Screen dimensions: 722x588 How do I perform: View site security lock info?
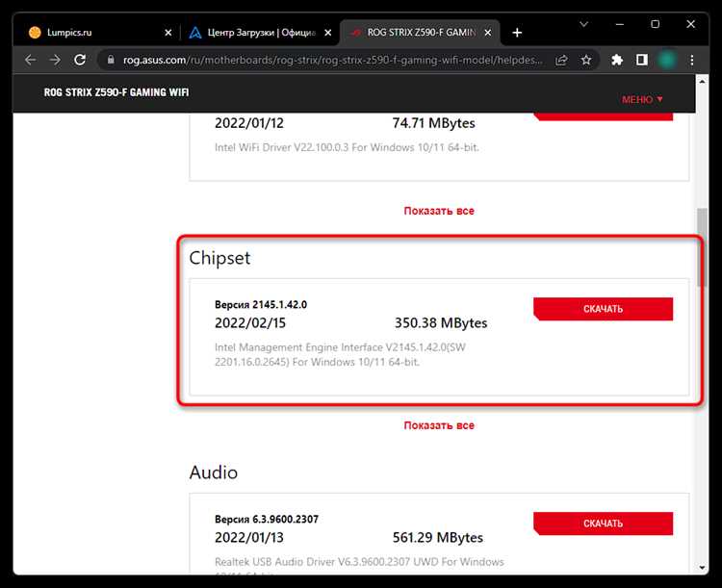click(x=111, y=60)
